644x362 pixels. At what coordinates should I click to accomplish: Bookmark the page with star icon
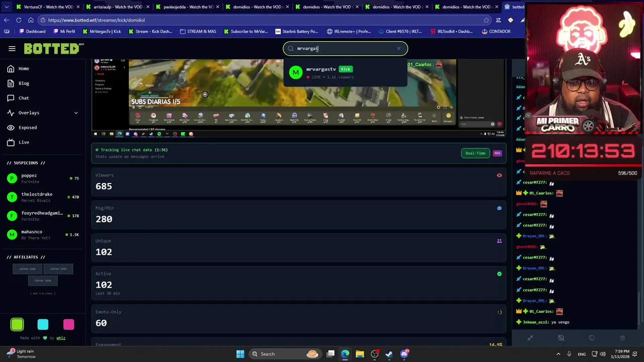click(x=486, y=20)
